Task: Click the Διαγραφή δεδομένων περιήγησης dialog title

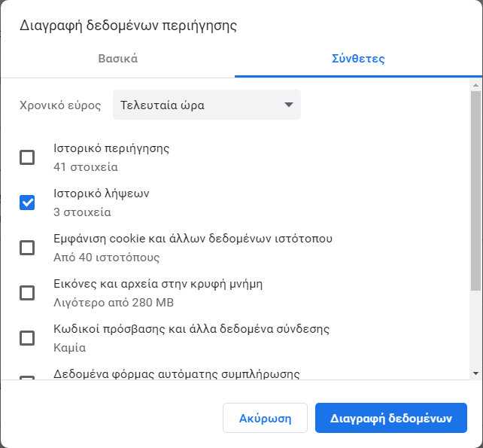Action: click(x=128, y=26)
